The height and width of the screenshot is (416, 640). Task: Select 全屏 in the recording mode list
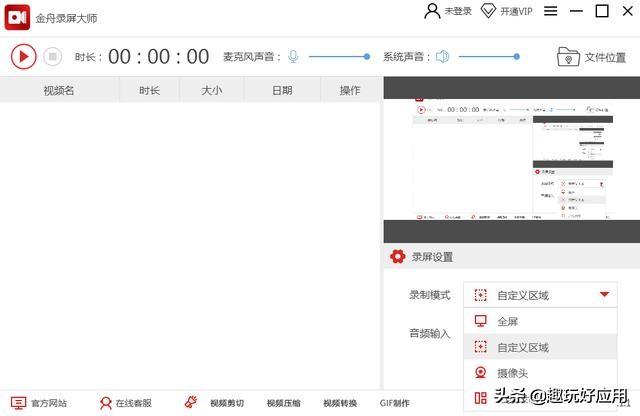click(540, 321)
